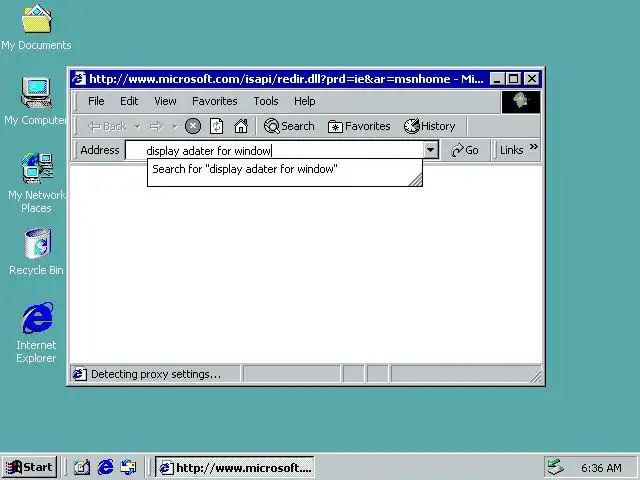Click inside the Address input field

[274, 151]
